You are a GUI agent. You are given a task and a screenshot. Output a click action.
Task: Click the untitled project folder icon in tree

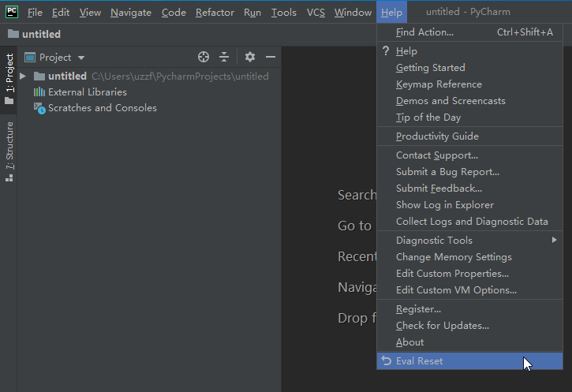pos(39,77)
